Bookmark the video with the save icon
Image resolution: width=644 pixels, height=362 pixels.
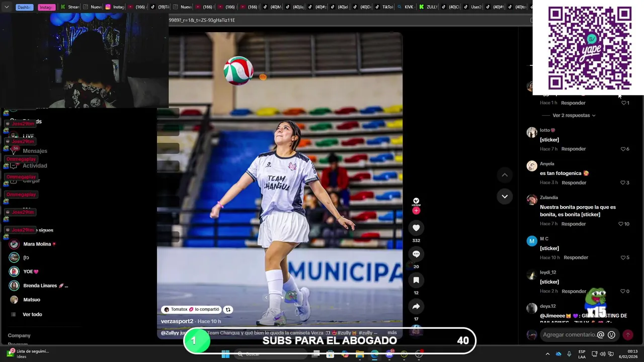pyautogui.click(x=416, y=280)
